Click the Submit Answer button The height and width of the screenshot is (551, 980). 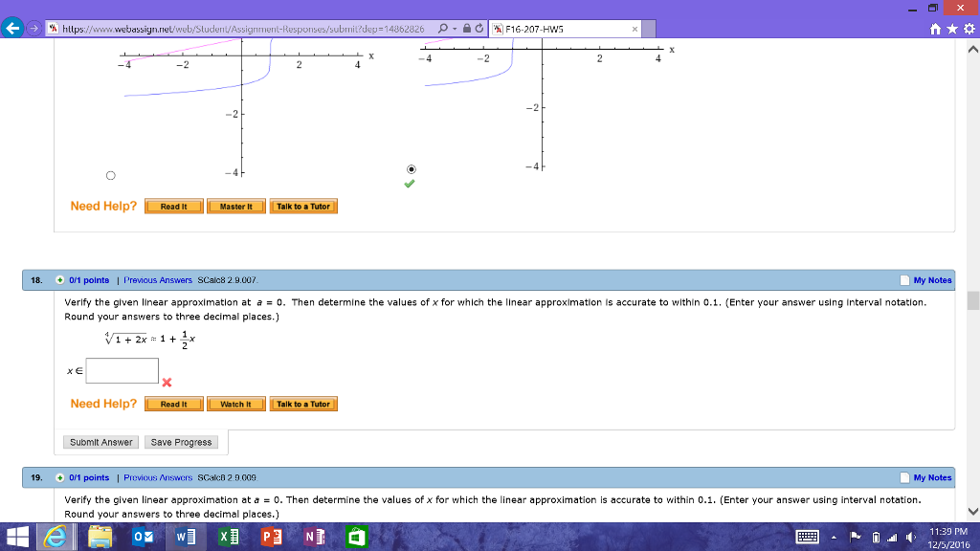(101, 442)
